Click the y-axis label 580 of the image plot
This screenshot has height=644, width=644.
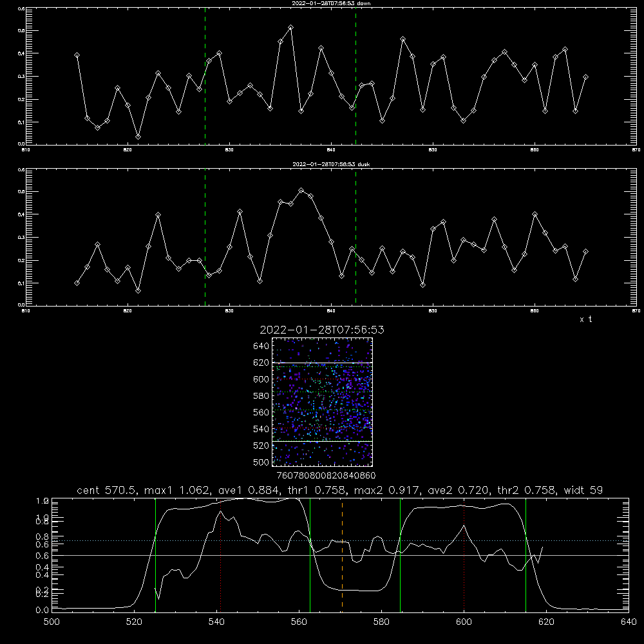pyautogui.click(x=261, y=396)
